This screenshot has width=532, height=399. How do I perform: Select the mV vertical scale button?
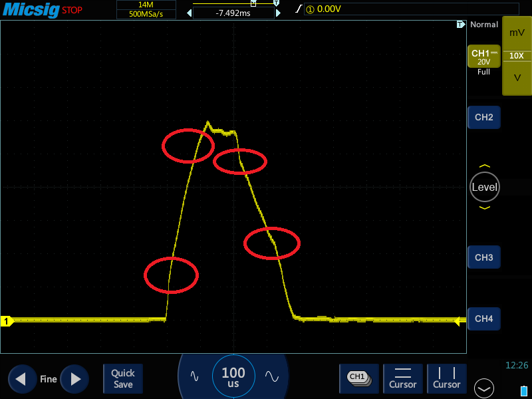coord(517,33)
